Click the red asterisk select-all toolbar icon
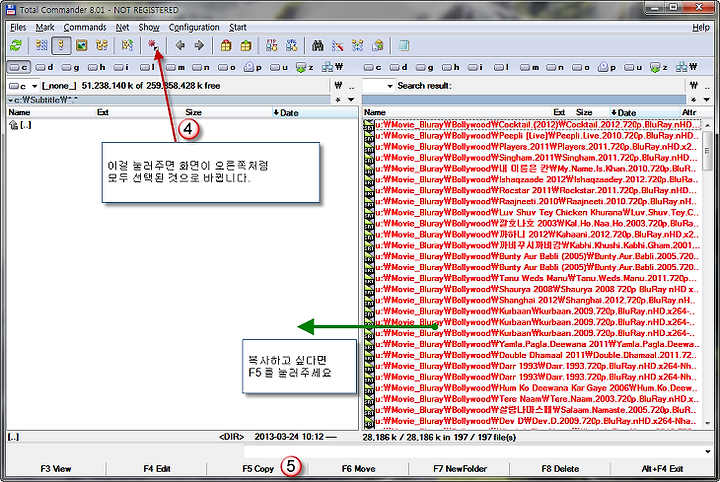Image resolution: width=720 pixels, height=482 pixels. pos(153,45)
